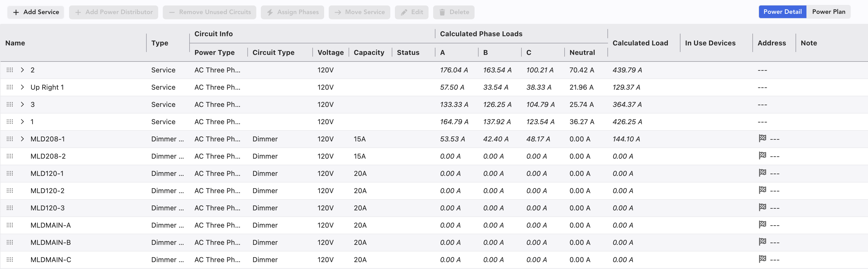Click the drag handle icon for service 2
The height and width of the screenshot is (269, 868).
point(10,70)
